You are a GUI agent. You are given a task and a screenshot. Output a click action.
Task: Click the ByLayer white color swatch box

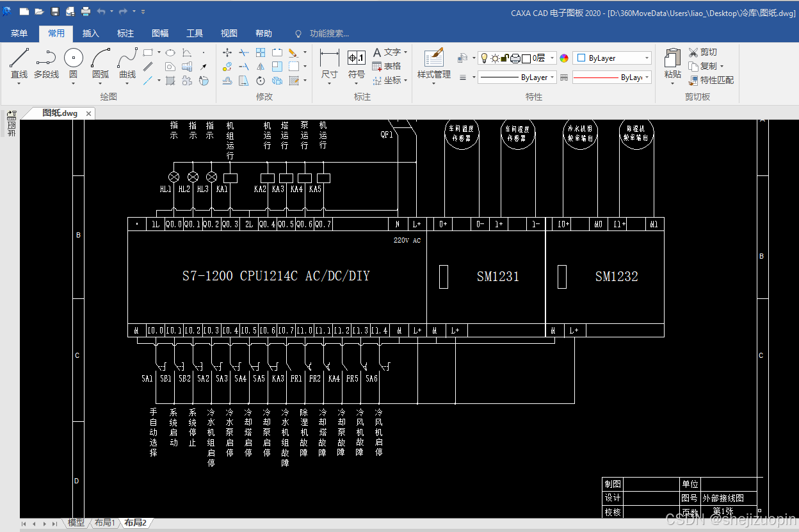581,58
